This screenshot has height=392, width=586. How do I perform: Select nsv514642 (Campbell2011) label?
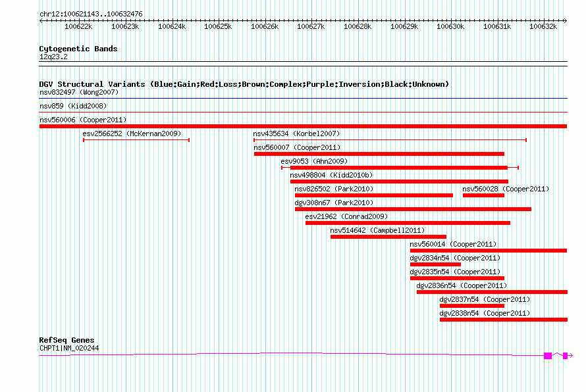377,230
